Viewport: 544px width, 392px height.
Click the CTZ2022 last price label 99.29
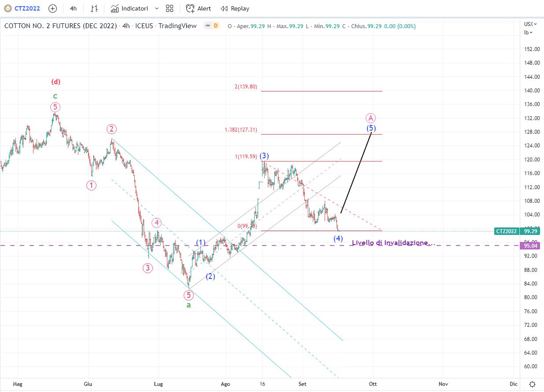pyautogui.click(x=516, y=231)
